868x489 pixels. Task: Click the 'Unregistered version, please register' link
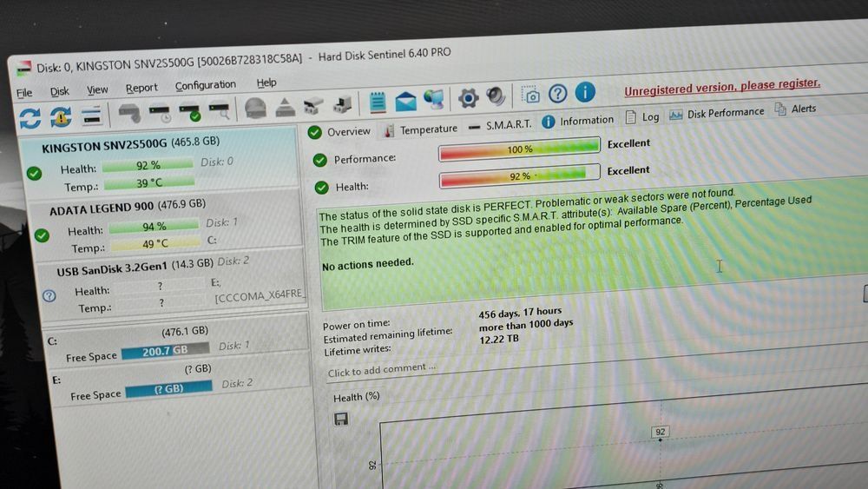pyautogui.click(x=722, y=86)
